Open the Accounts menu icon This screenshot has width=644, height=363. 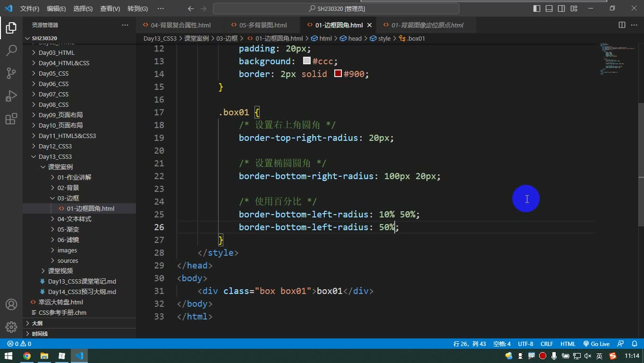point(11,304)
